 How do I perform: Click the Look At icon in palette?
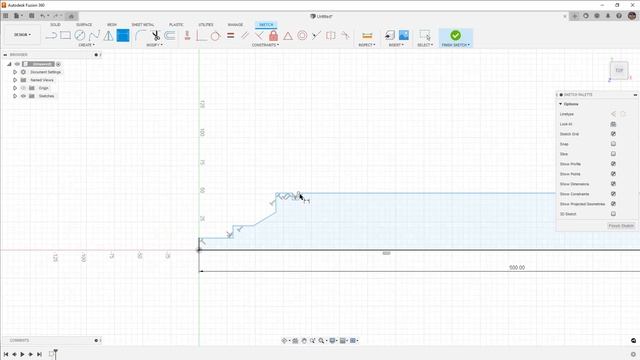(613, 124)
